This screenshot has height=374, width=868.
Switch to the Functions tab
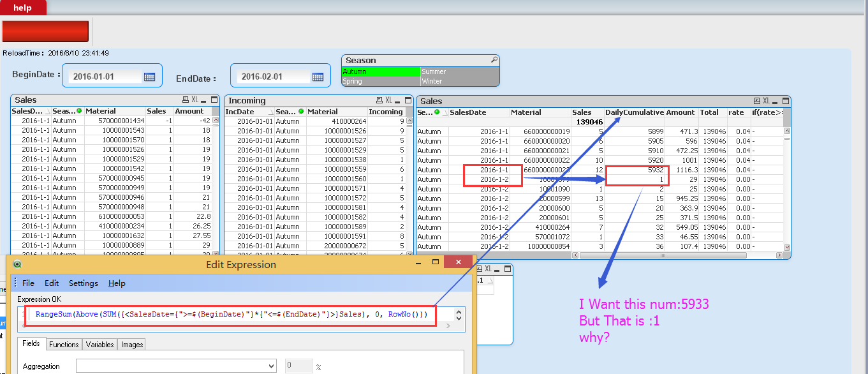pos(64,344)
